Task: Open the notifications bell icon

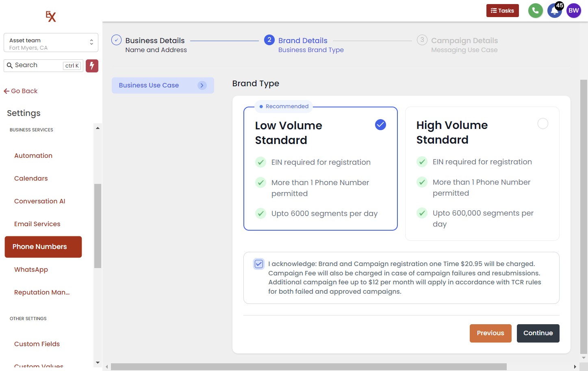Action: (554, 11)
